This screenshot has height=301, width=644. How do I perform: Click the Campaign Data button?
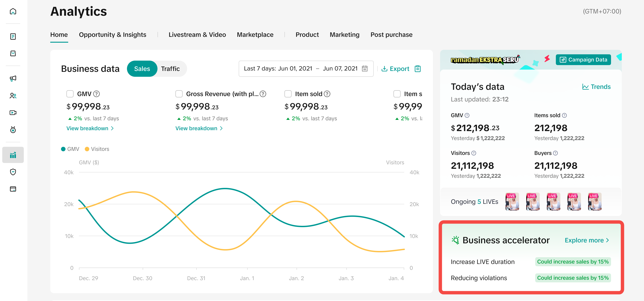pos(583,59)
